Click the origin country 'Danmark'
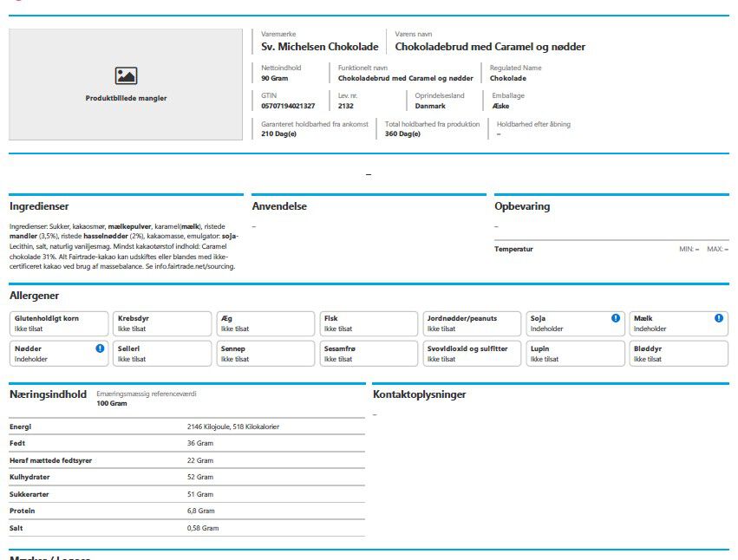 click(430, 106)
